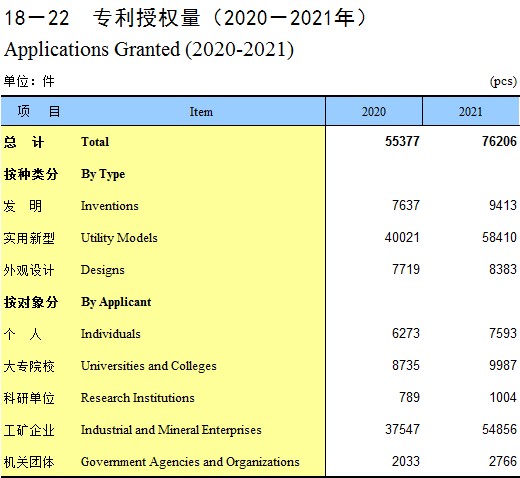
Task: Click the Total 2020 value 55377
Action: point(402,141)
